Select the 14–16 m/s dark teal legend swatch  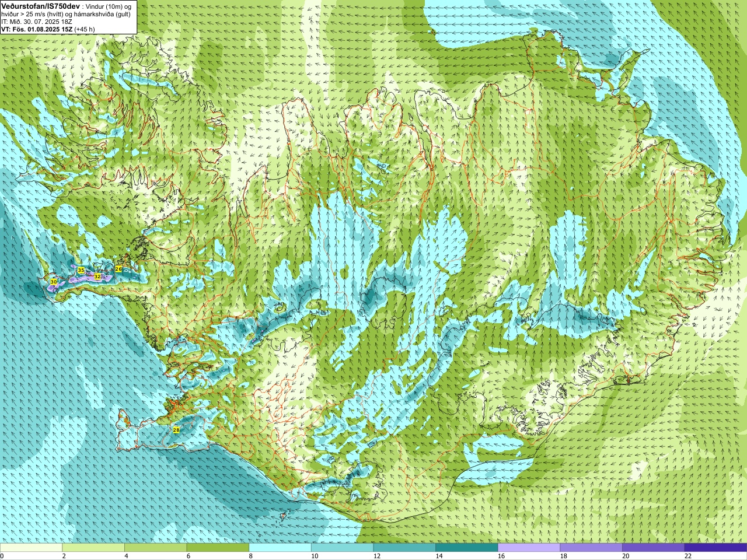(x=467, y=548)
